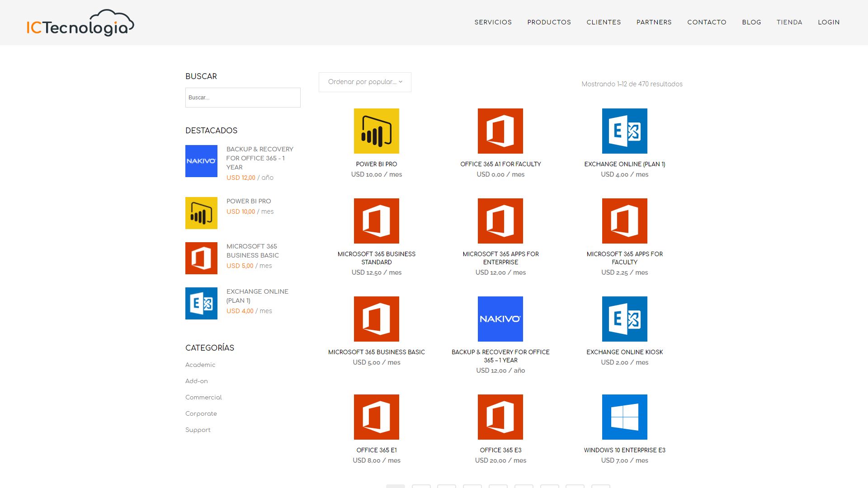Open the PRODUCTOS menu
This screenshot has height=488, width=868.
click(549, 22)
